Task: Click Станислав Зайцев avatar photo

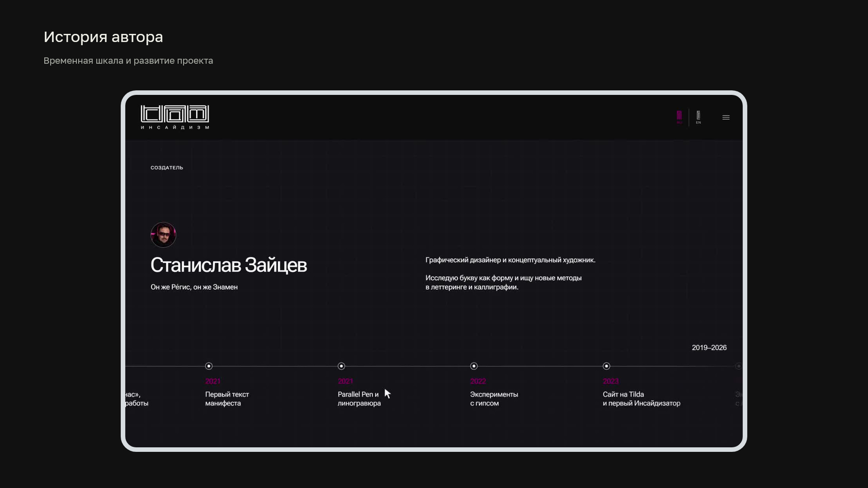Action: click(163, 235)
